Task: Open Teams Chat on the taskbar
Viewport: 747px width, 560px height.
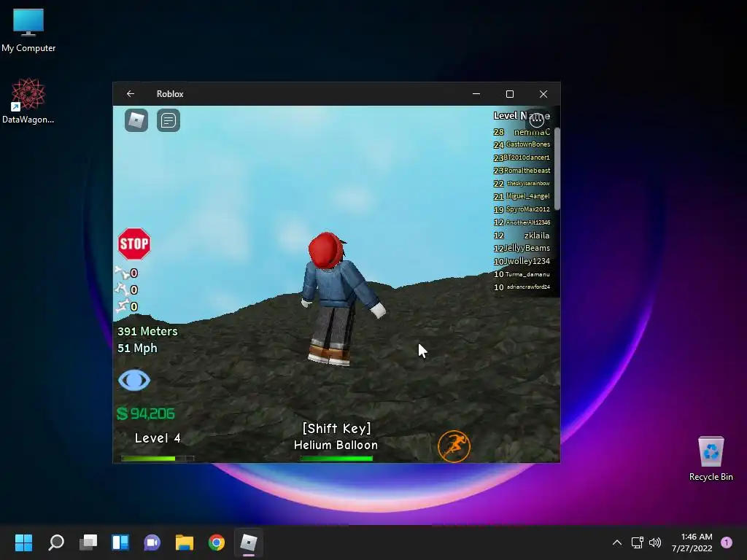Action: pos(152,542)
